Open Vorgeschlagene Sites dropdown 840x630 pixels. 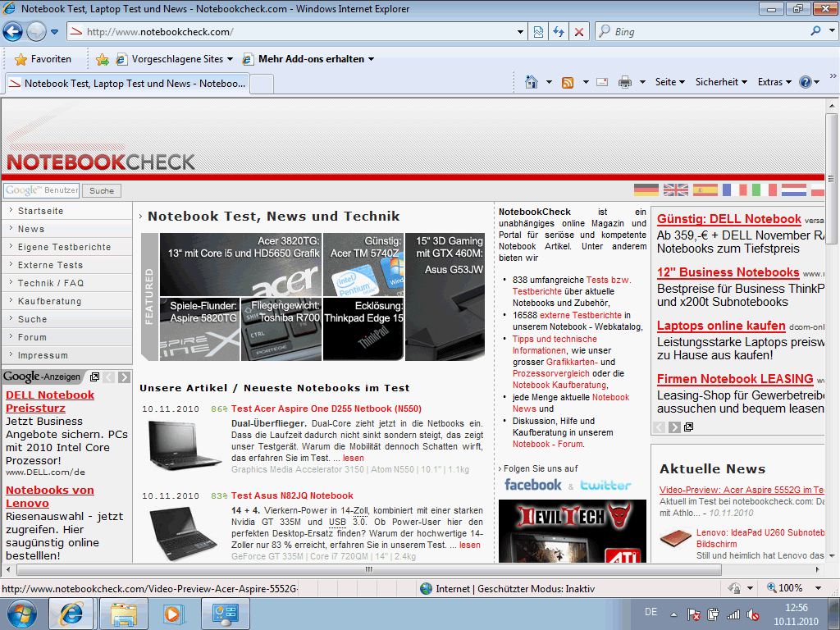point(175,59)
